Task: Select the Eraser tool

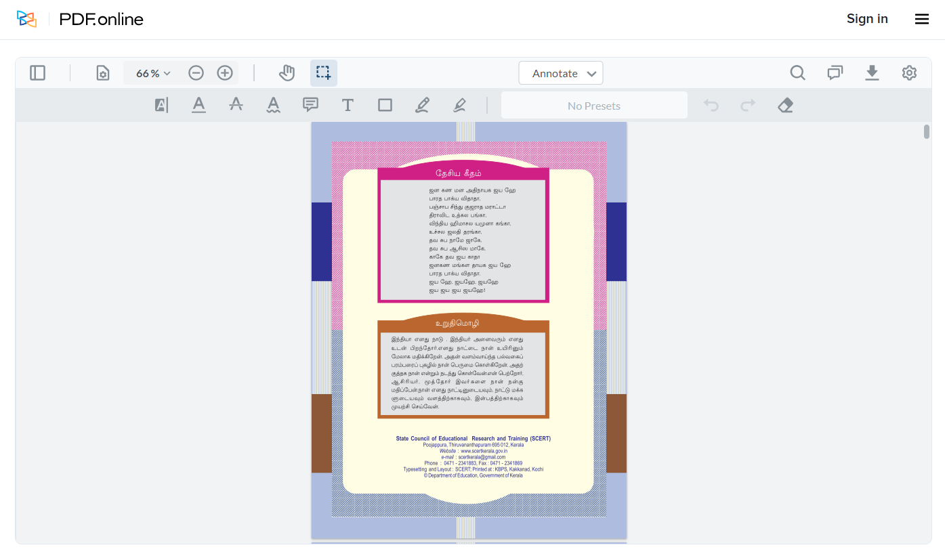Action: [x=785, y=105]
